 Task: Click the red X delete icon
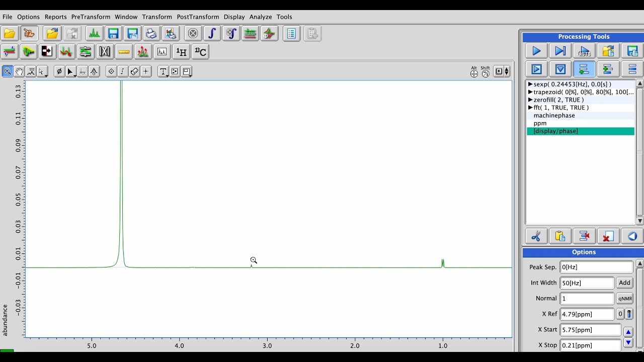(x=608, y=236)
